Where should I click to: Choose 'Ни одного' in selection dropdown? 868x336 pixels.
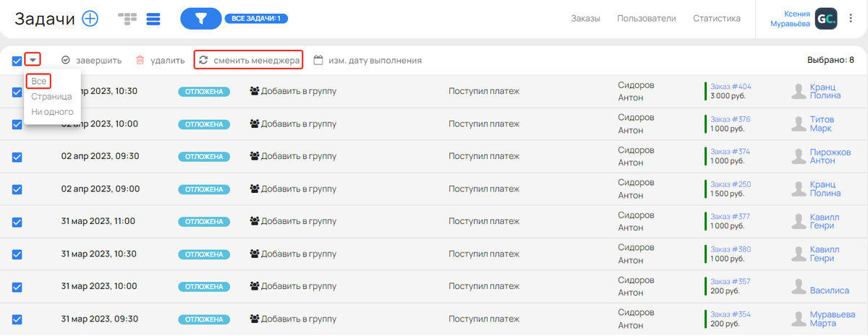[x=52, y=112]
